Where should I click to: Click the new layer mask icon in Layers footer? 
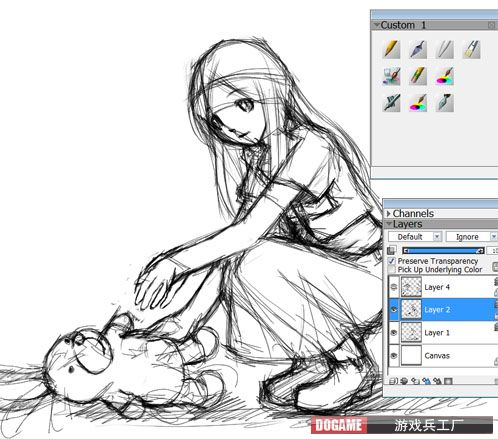448,381
